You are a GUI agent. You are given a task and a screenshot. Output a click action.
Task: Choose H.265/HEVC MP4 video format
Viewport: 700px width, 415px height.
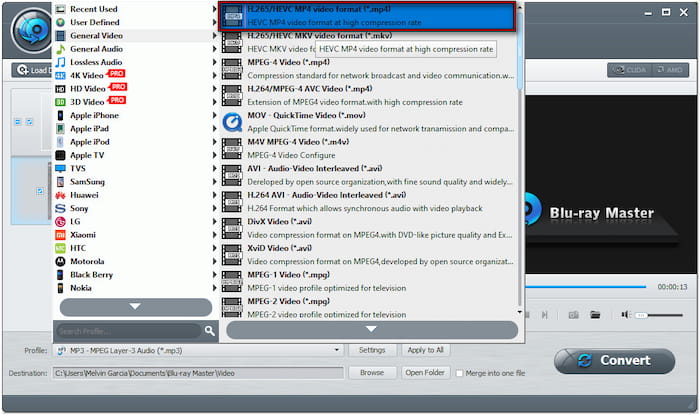click(367, 16)
